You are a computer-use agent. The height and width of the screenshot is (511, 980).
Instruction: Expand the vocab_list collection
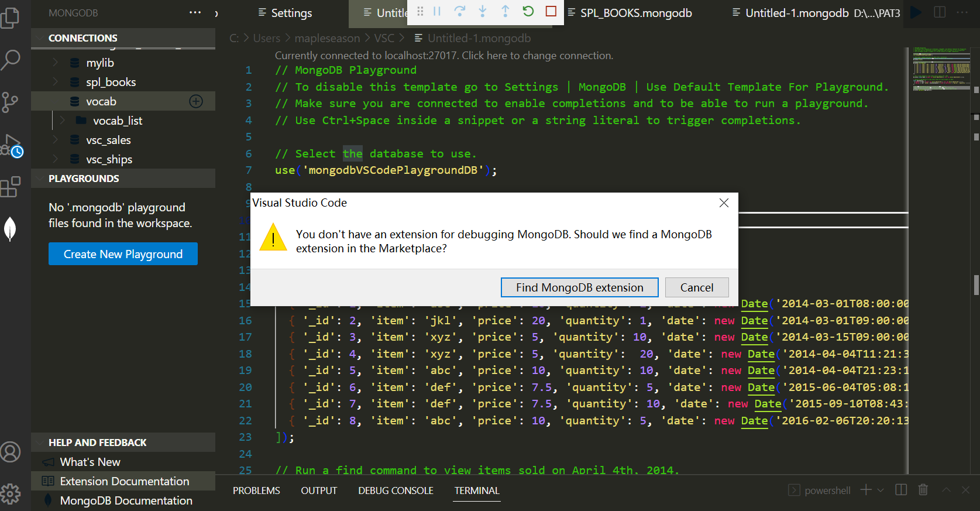pos(63,121)
